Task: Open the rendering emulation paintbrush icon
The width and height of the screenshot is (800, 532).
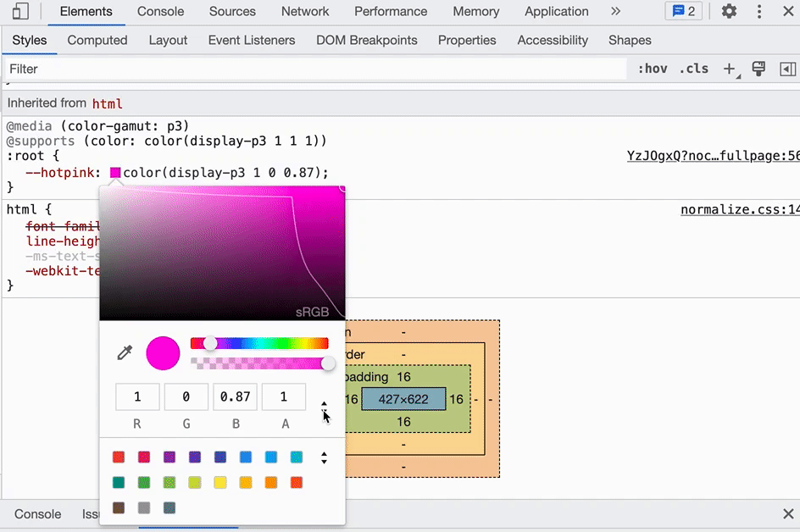Action: (x=758, y=69)
